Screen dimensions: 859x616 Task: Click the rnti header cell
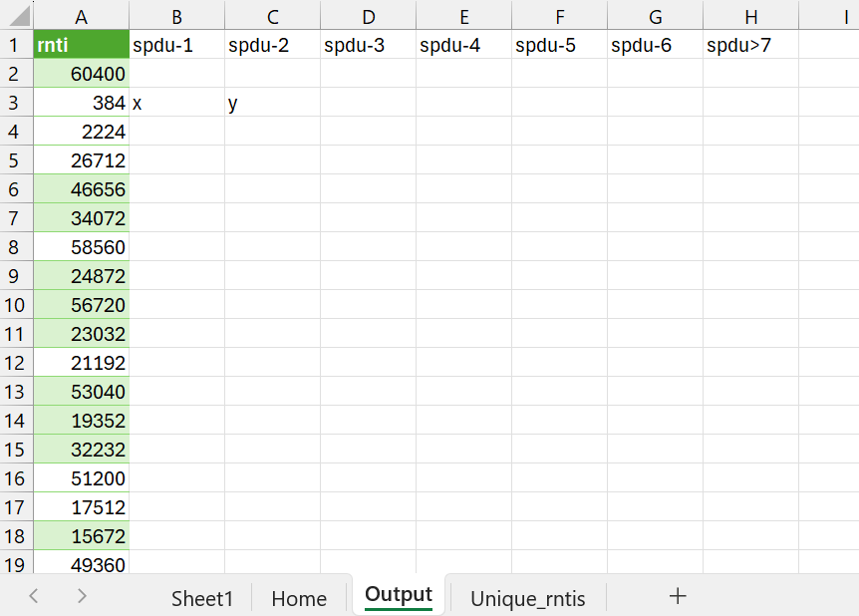click(x=82, y=45)
